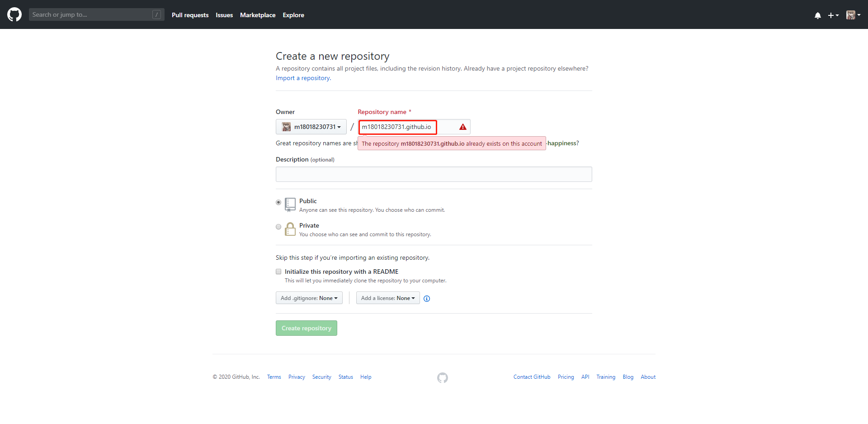Screen dimensions: 868x424
Task: Click the 'Skip this step if you're importing' text
Action: coord(353,257)
